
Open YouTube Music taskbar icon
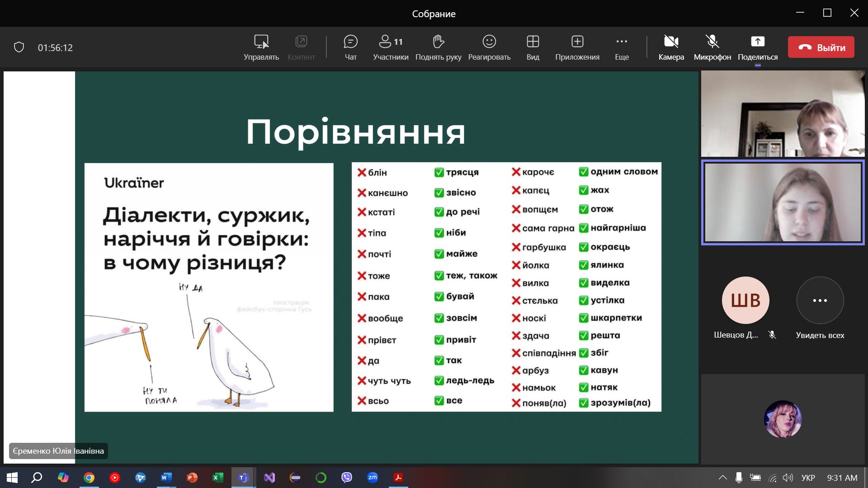click(115, 478)
